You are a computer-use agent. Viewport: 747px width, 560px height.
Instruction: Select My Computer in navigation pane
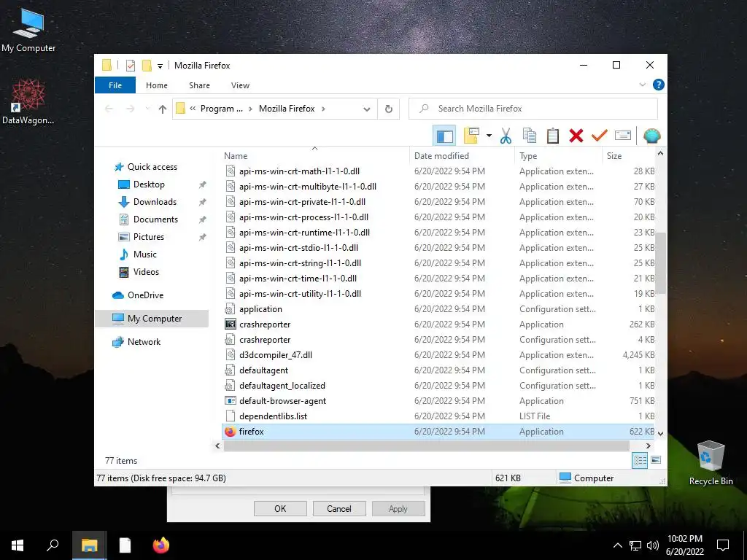tap(152, 319)
